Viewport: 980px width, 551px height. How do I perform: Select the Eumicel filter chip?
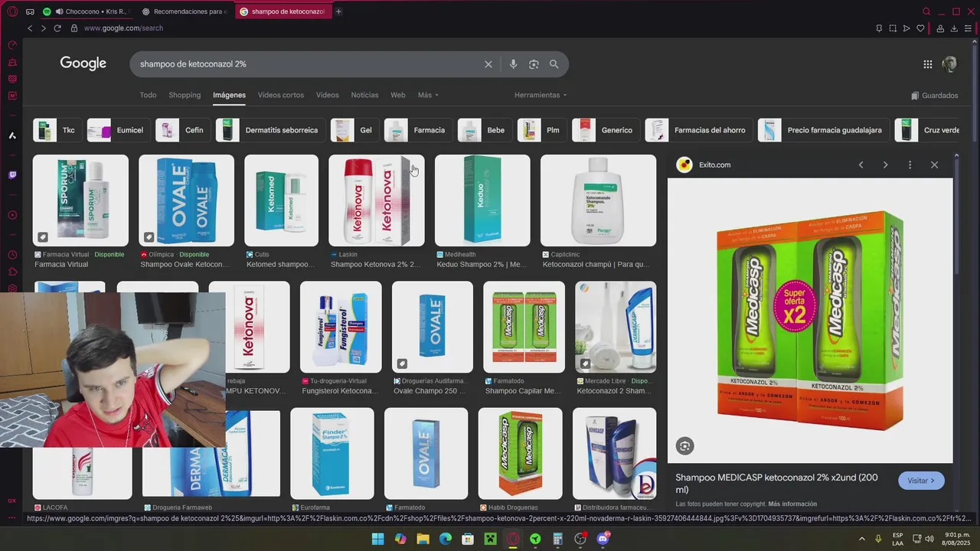tap(118, 130)
